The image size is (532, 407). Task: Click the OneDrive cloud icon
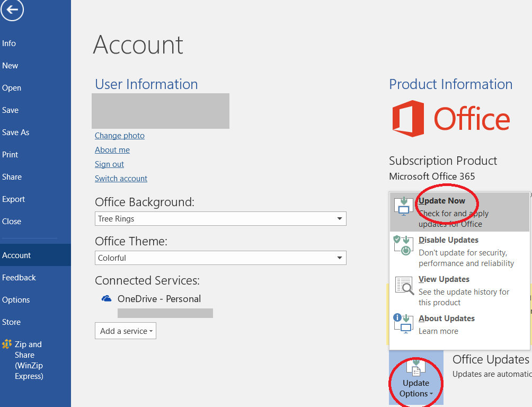coord(107,299)
